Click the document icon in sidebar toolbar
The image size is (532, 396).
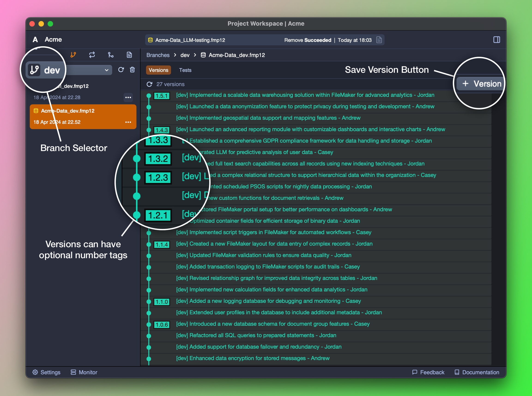(x=129, y=55)
